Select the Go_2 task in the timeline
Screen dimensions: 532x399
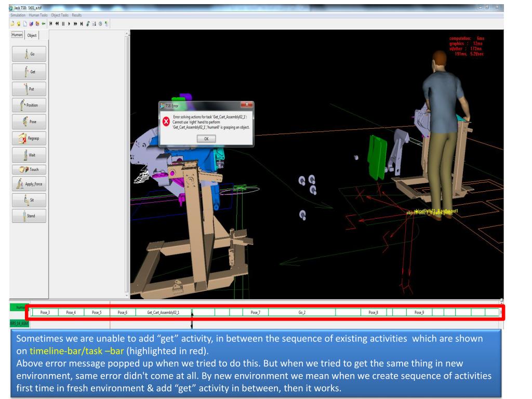click(302, 313)
